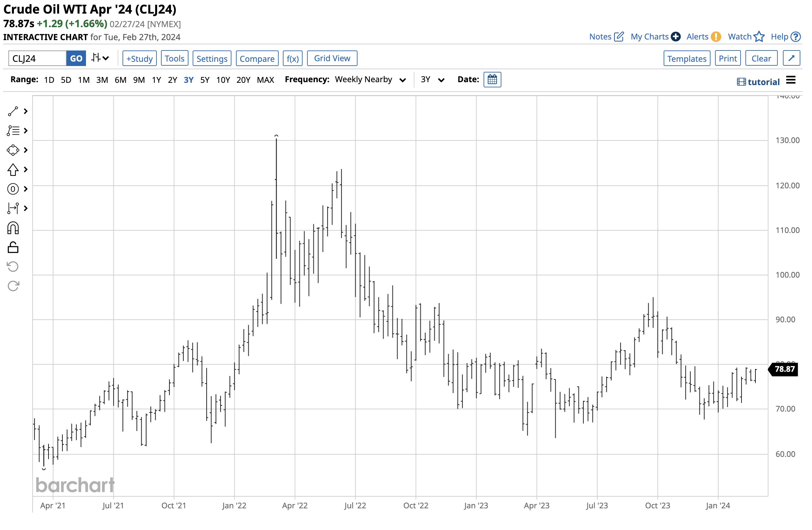Click the CLJ24 symbol input field
Image resolution: width=812 pixels, height=530 pixels.
click(x=37, y=58)
